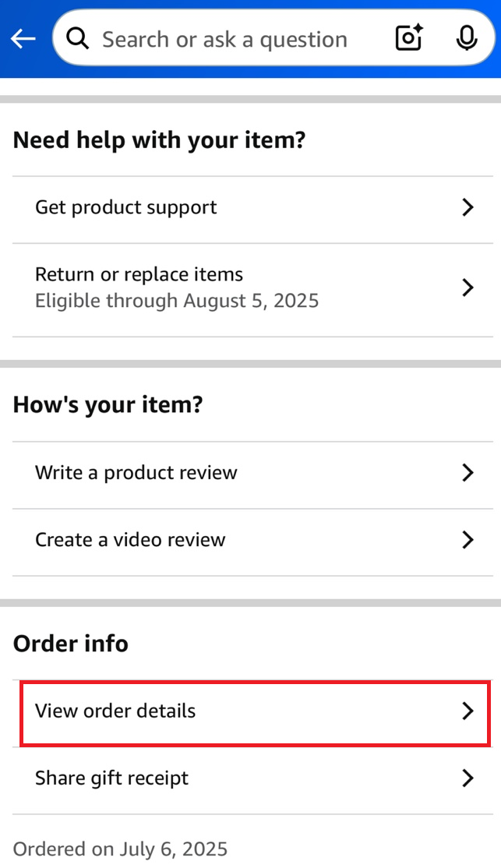Focus the 'Search or ask a question' field
This screenshot has width=501, height=868.
coord(226,38)
